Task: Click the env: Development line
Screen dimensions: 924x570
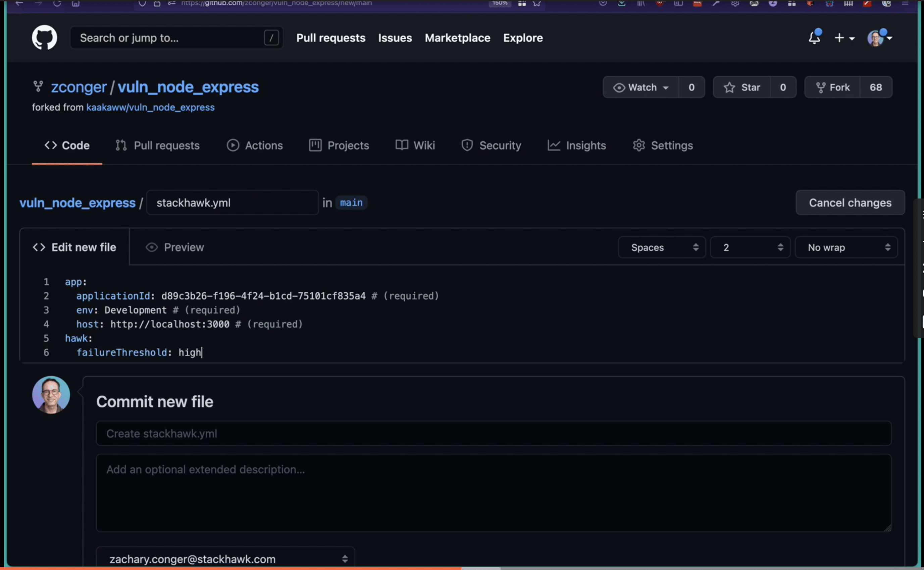Action: pyautogui.click(x=158, y=310)
